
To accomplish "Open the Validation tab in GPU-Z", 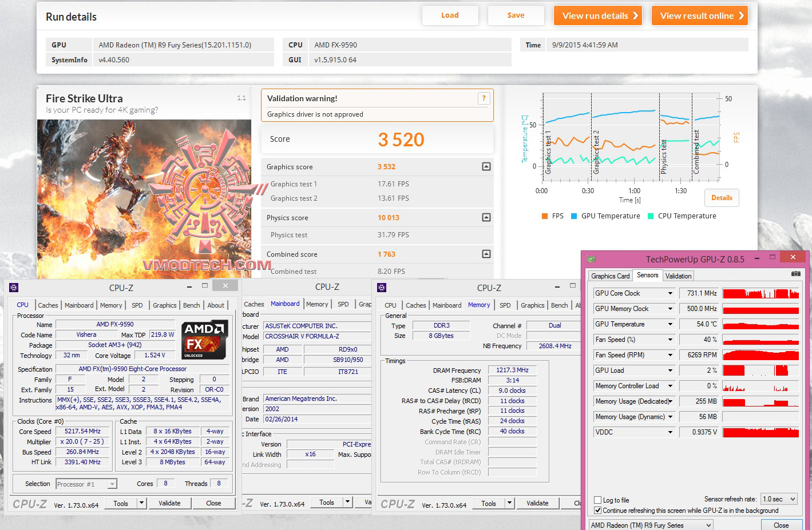I will (678, 276).
